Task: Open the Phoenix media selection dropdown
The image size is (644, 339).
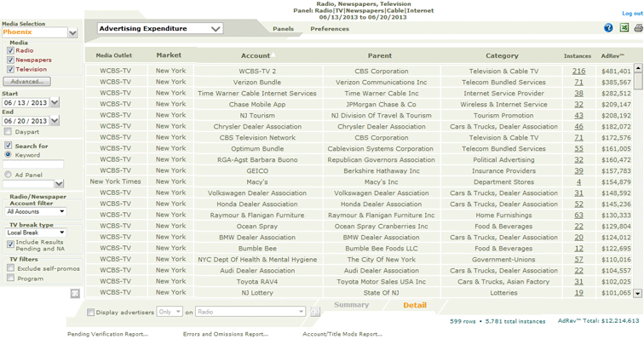Action: click(x=72, y=32)
